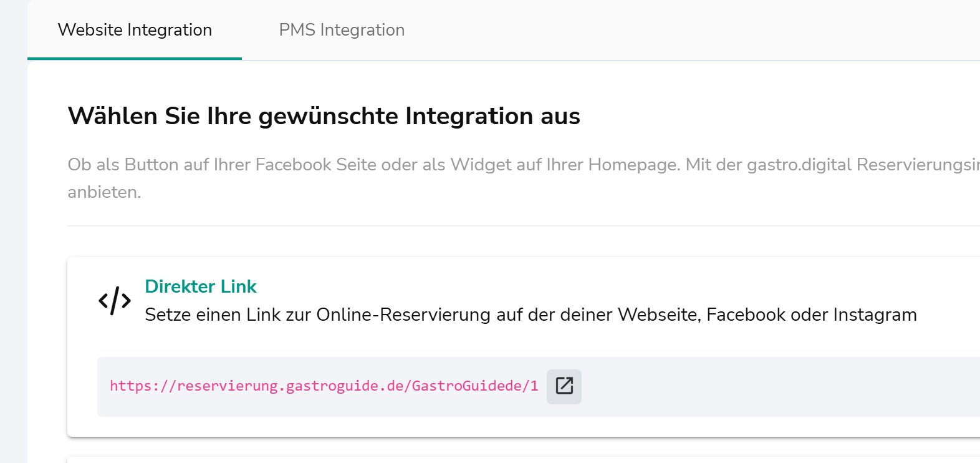The image size is (980, 463).
Task: Click the description starting with Setze einen Link
Action: click(x=531, y=314)
